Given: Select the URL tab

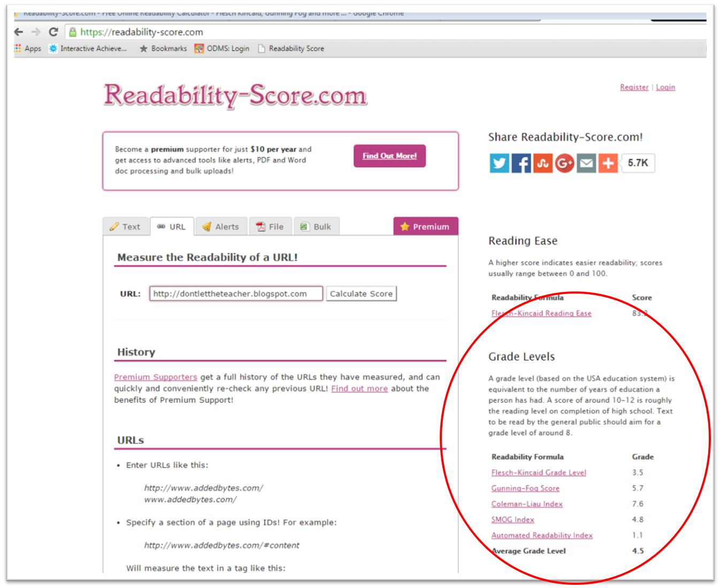Looking at the screenshot, I should 172,227.
